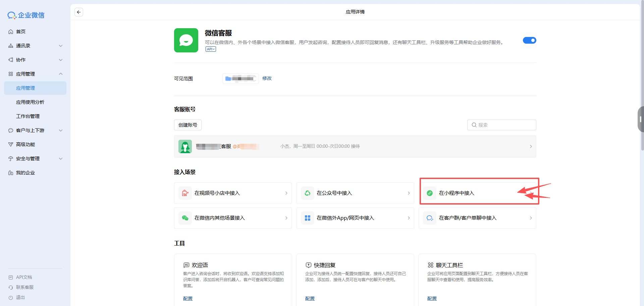Screen dimensions: 644x306
Task: Open the 在微信内其他场景接入 arrow
Action: pyautogui.click(x=286, y=218)
